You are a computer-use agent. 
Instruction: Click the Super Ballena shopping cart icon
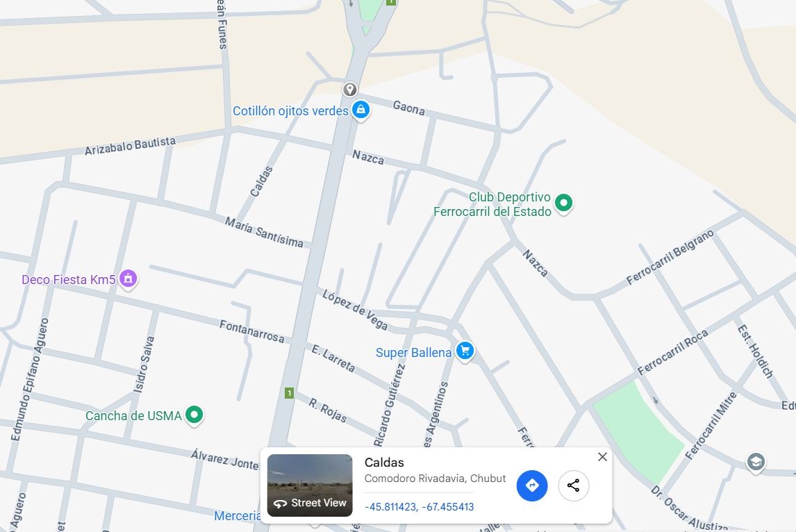(465, 351)
